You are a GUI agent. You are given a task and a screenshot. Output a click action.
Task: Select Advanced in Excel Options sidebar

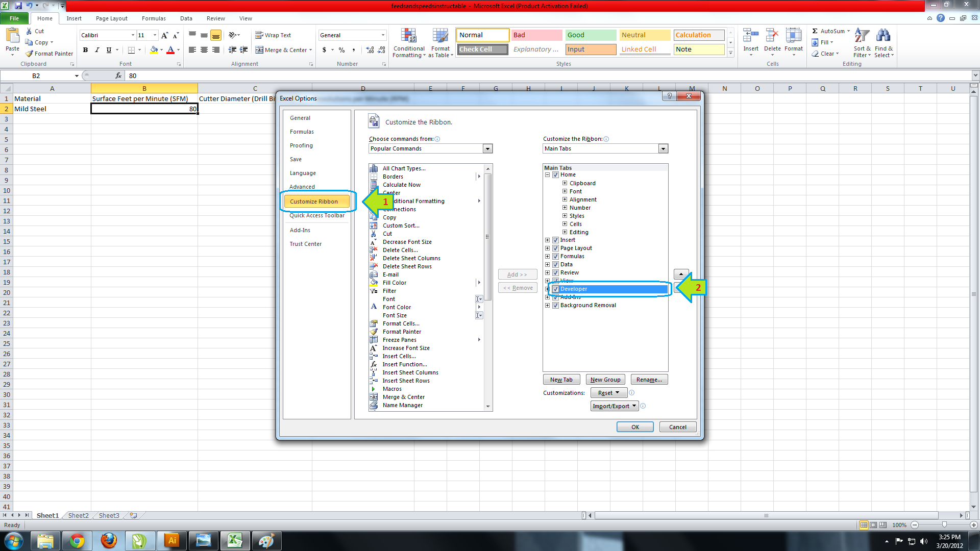302,187
